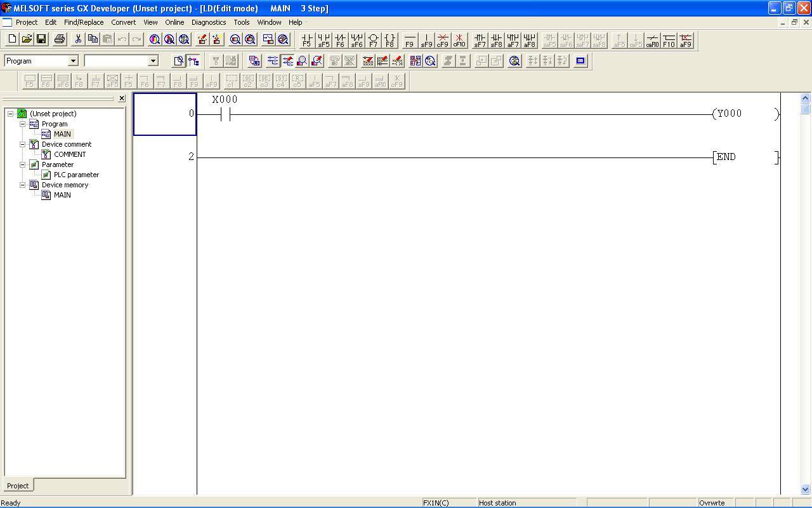Toggle the project data list display button
This screenshot has height=508, width=812.
[193, 61]
